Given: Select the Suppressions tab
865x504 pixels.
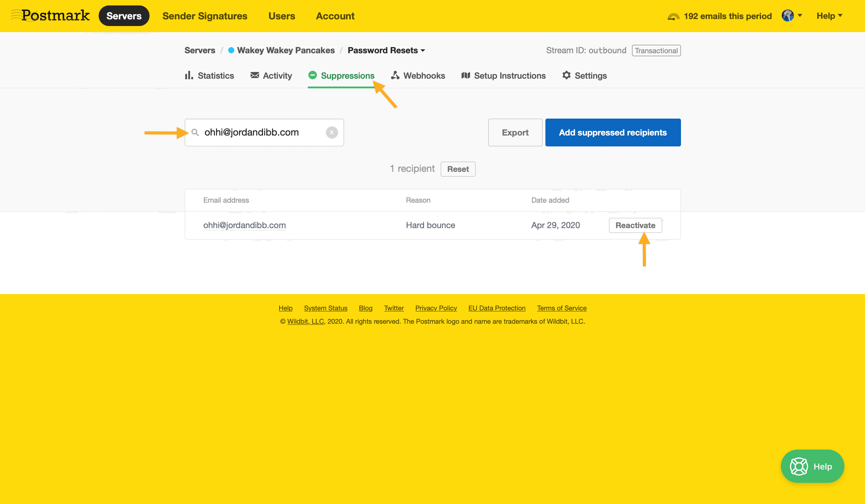Looking at the screenshot, I should tap(341, 76).
